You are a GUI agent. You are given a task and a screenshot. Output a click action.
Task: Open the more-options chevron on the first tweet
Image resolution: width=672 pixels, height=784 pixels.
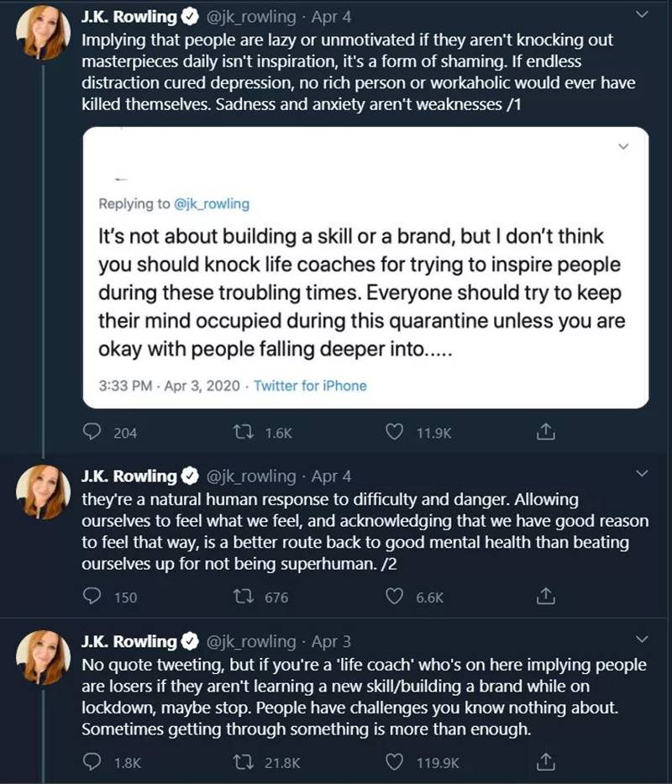(643, 15)
